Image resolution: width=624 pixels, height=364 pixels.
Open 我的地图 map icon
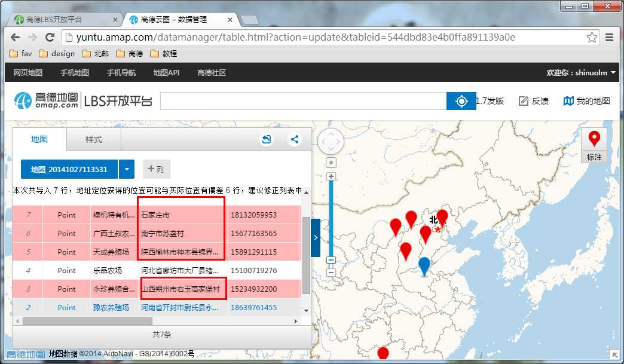(x=568, y=101)
